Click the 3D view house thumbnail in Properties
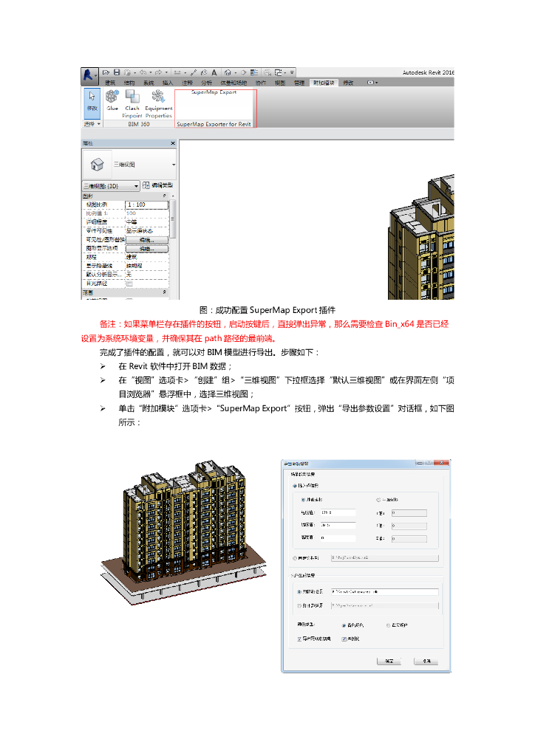This screenshot has width=535, height=756. pos(97,165)
